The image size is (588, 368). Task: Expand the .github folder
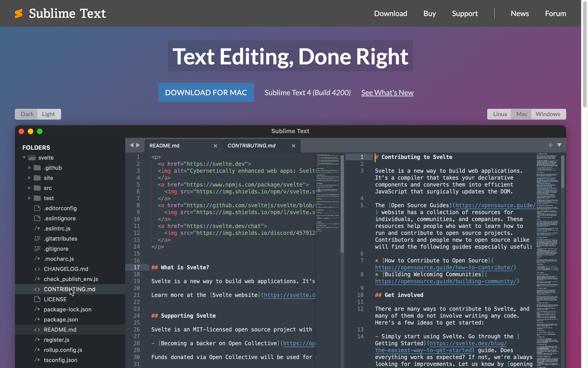(x=29, y=168)
